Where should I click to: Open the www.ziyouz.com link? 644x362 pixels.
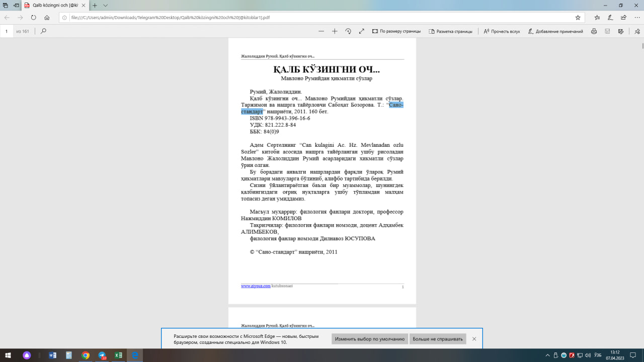[255, 286]
